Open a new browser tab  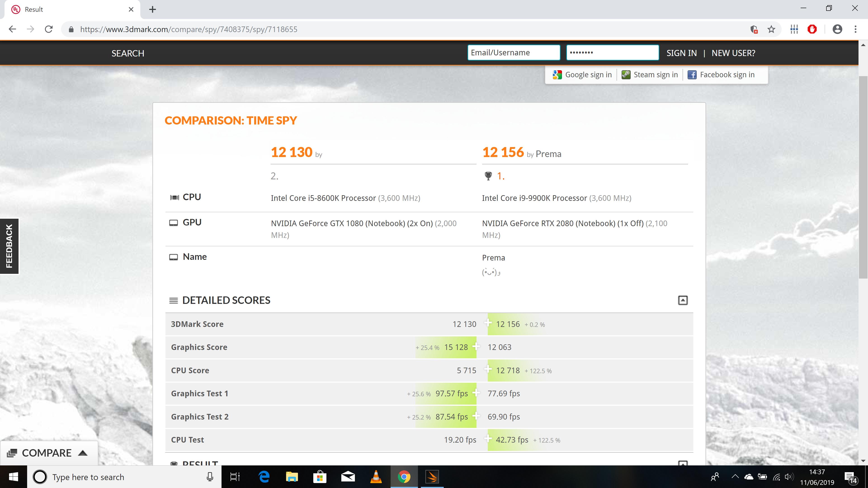tap(152, 9)
